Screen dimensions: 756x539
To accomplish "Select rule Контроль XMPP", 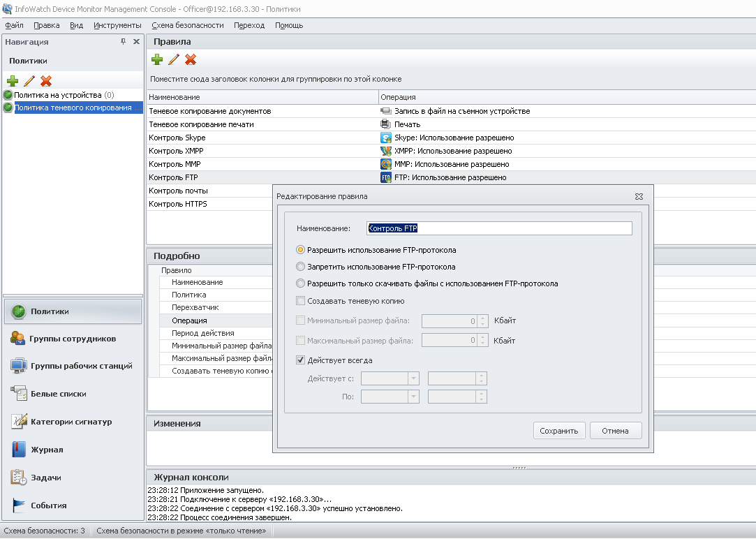I will [x=176, y=151].
